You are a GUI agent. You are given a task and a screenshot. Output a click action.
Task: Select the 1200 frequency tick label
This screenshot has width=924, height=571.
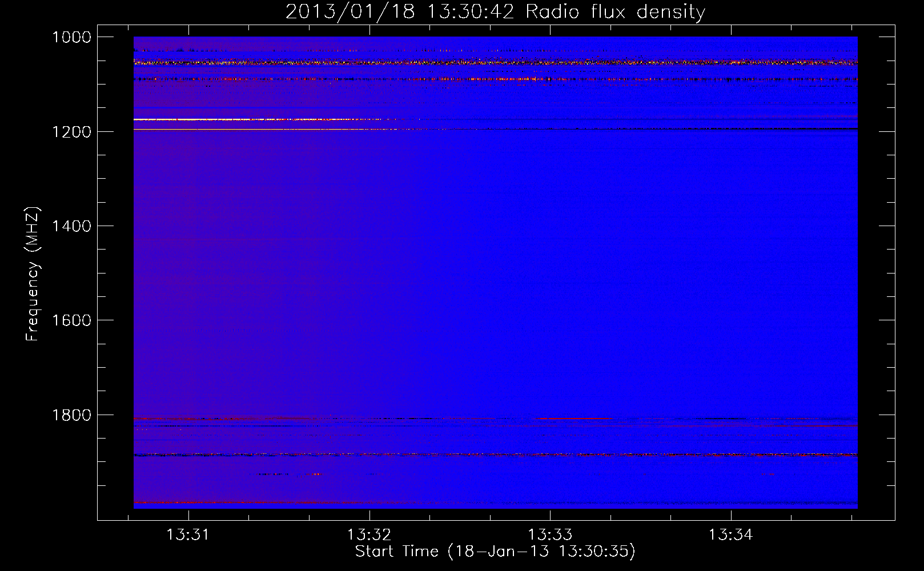[71, 132]
